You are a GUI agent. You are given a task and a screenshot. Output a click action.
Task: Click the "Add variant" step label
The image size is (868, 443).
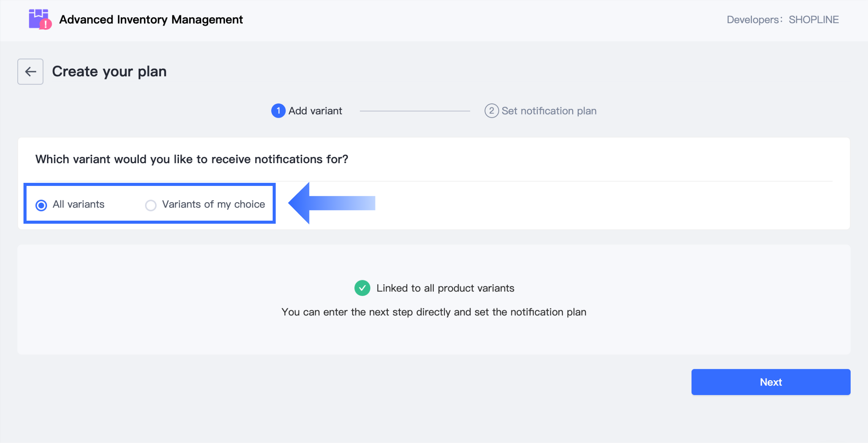315,111
